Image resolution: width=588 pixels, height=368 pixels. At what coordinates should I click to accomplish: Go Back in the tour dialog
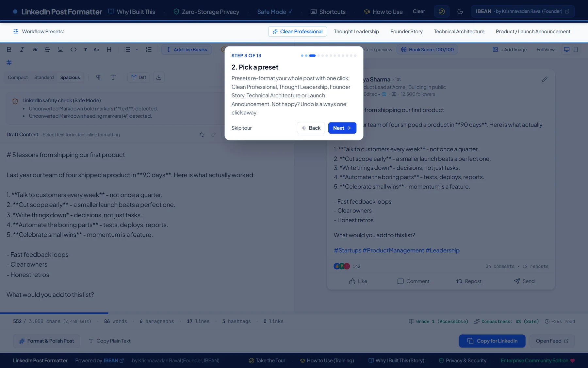[x=311, y=128]
